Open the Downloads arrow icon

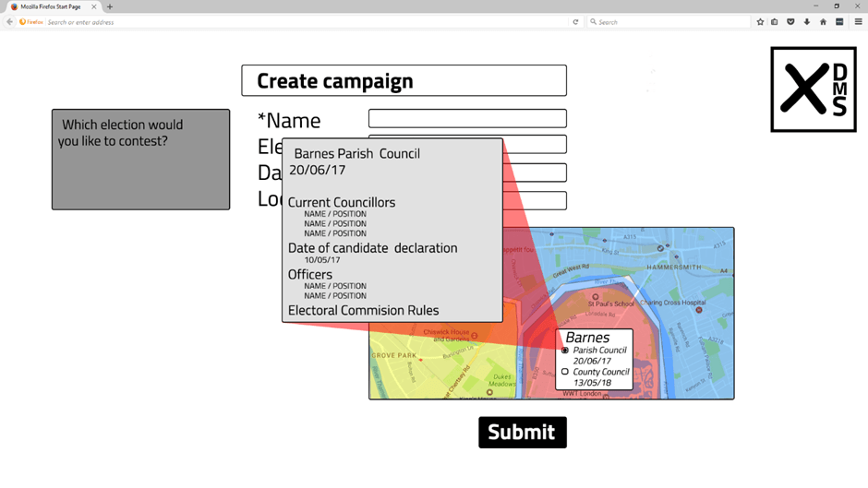click(x=807, y=22)
